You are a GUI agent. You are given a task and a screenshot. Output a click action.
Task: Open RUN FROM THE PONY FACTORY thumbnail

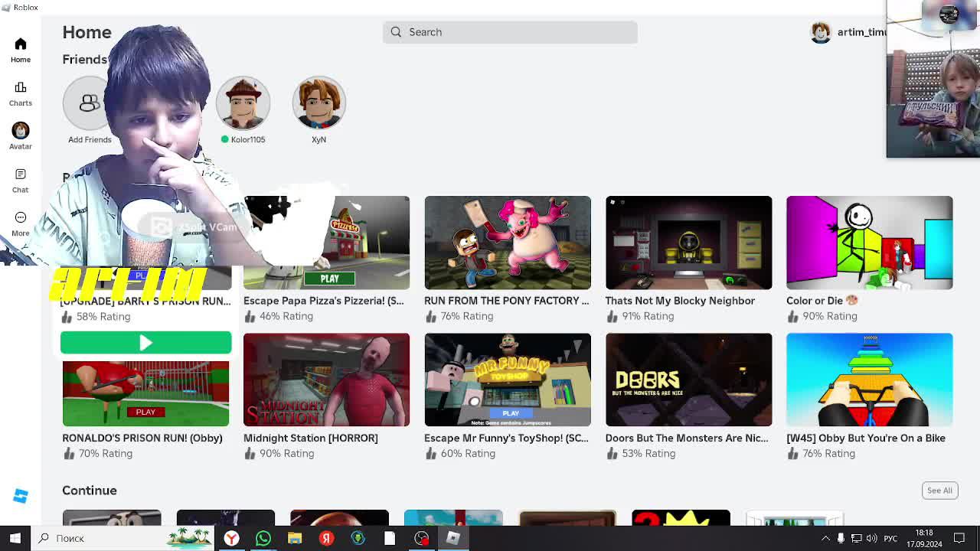coord(508,243)
